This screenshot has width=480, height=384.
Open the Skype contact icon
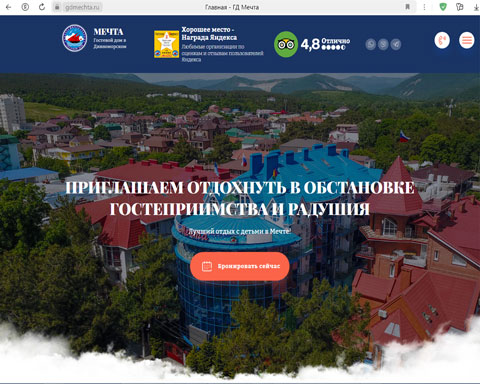pos(383,44)
